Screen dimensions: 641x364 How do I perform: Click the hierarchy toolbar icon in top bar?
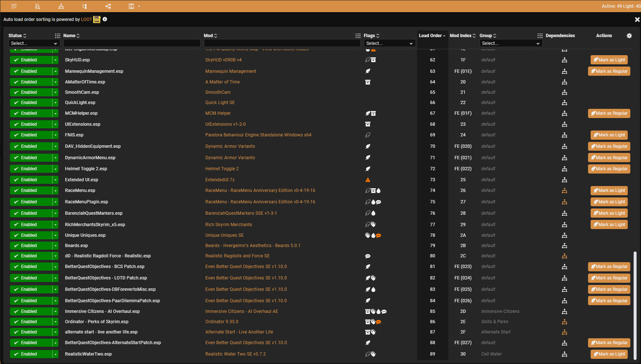(61, 6)
